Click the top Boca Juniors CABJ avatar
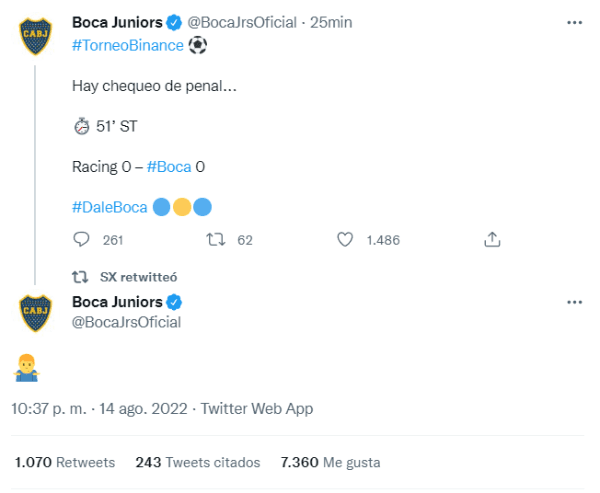Screen dimensions: 600x493 pos(37,37)
